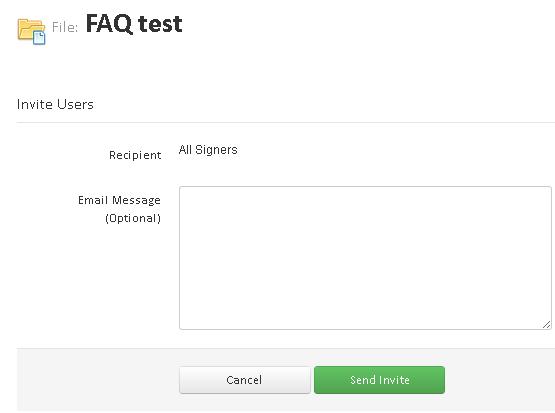Select the FAQ test file title

(134, 24)
